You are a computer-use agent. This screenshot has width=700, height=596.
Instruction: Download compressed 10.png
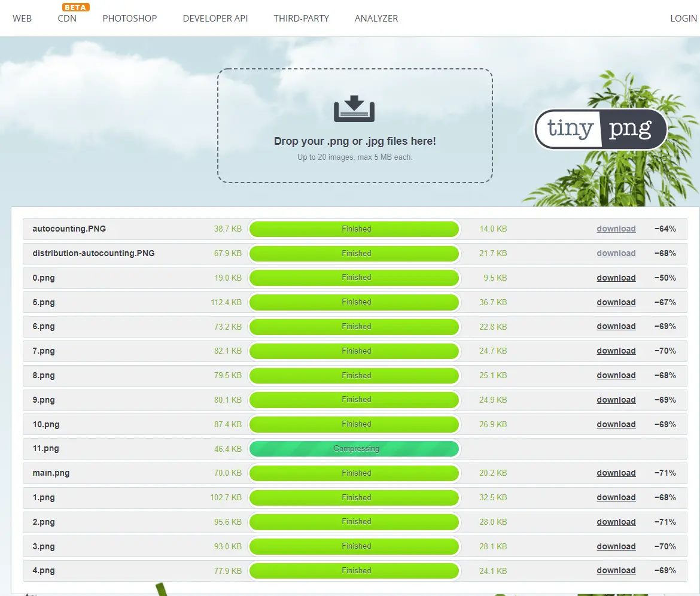[616, 425]
